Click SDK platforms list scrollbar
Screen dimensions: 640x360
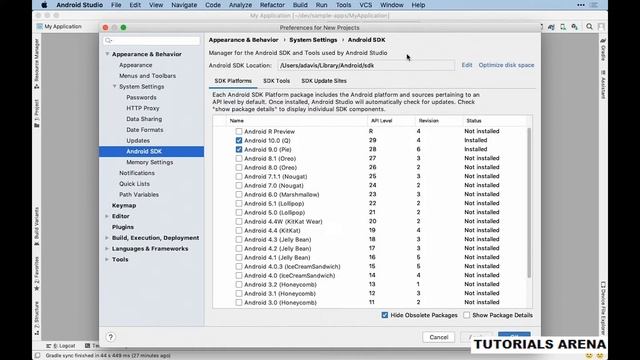529,203
